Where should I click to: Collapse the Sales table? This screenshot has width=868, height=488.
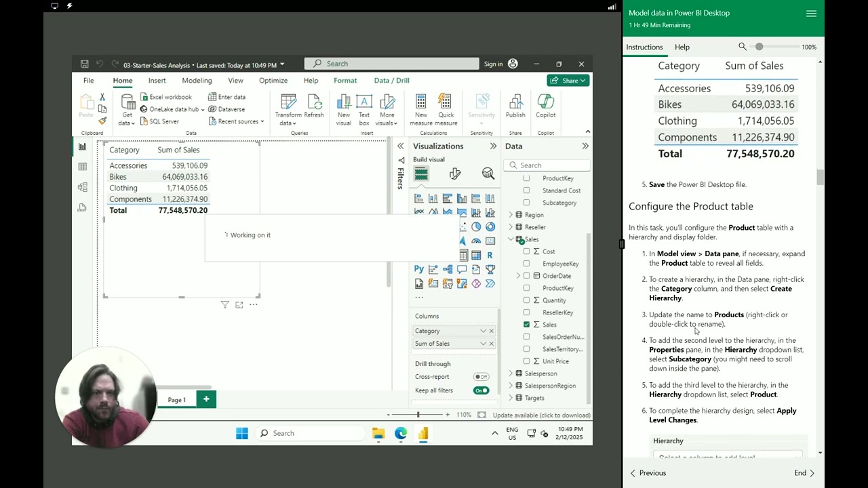pyautogui.click(x=511, y=239)
